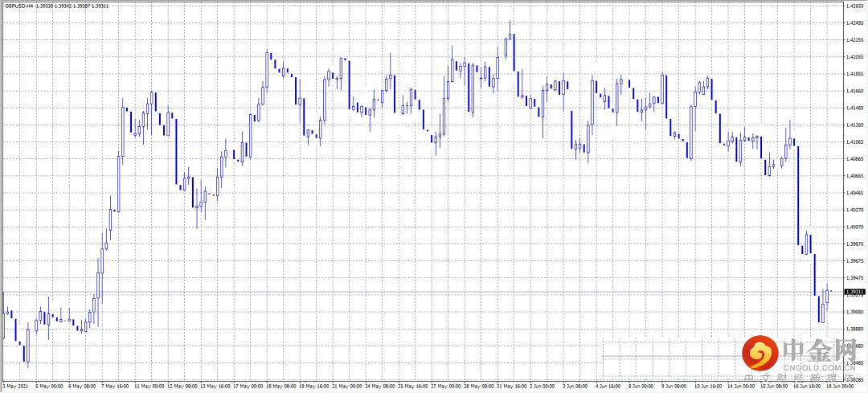Click the 1.41460 price axis label
868x393 pixels.
click(853, 108)
